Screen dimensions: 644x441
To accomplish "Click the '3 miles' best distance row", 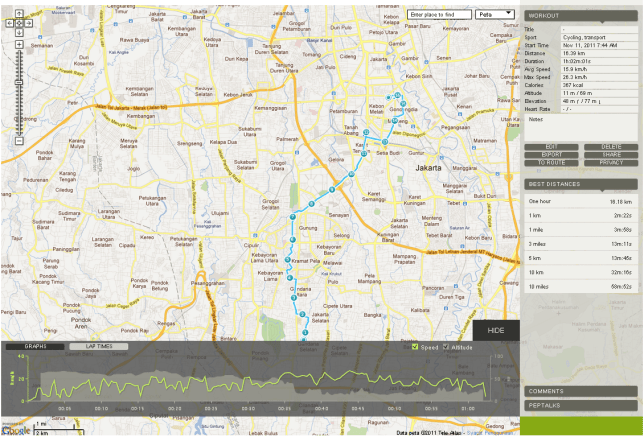I will click(x=581, y=244).
